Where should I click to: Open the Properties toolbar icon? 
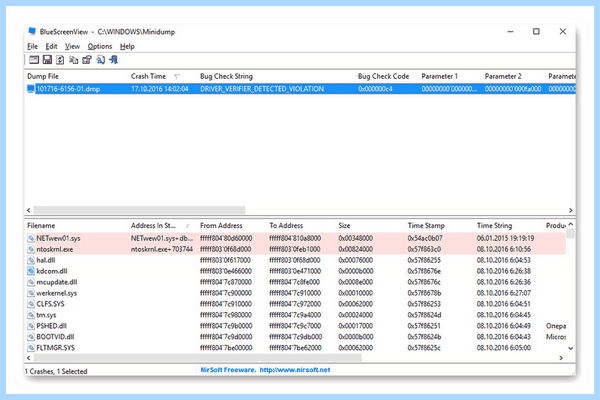87,60
